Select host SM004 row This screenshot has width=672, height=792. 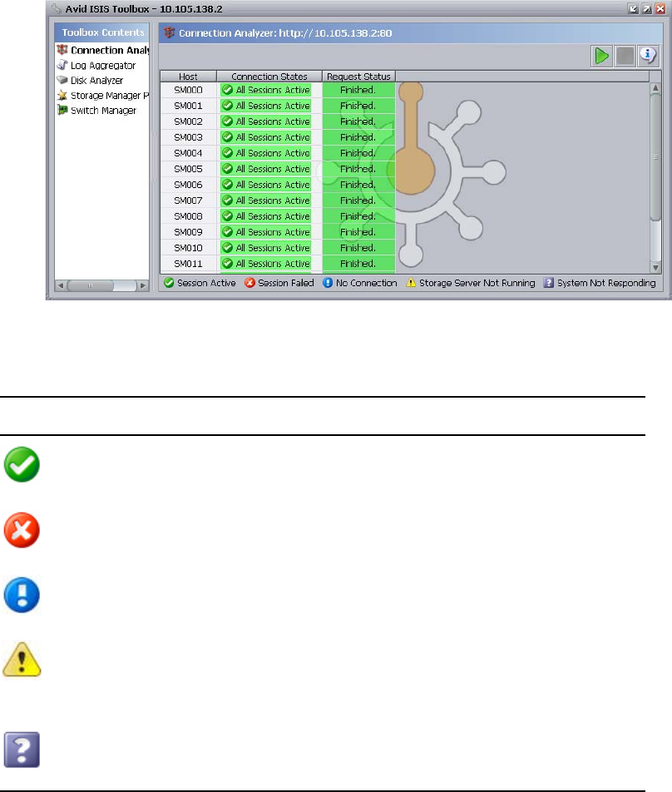[278, 153]
